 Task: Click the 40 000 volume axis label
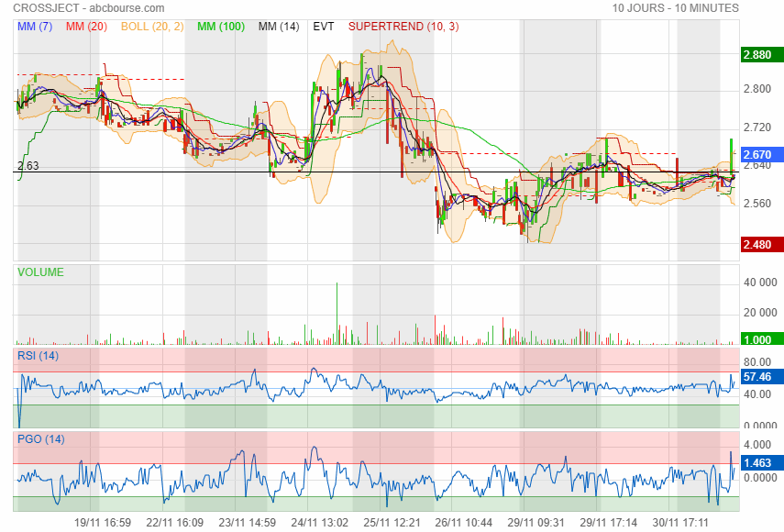tap(760, 283)
